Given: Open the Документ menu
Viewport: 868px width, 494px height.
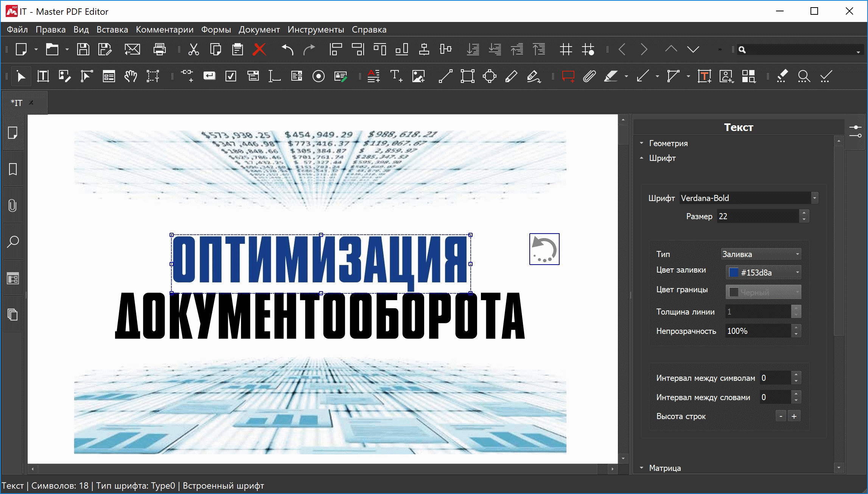Looking at the screenshot, I should coord(259,30).
